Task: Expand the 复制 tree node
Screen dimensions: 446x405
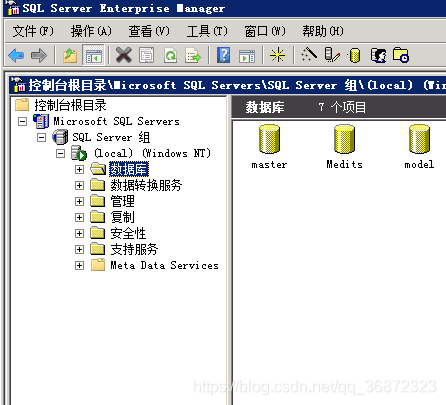Action: pyautogui.click(x=79, y=217)
